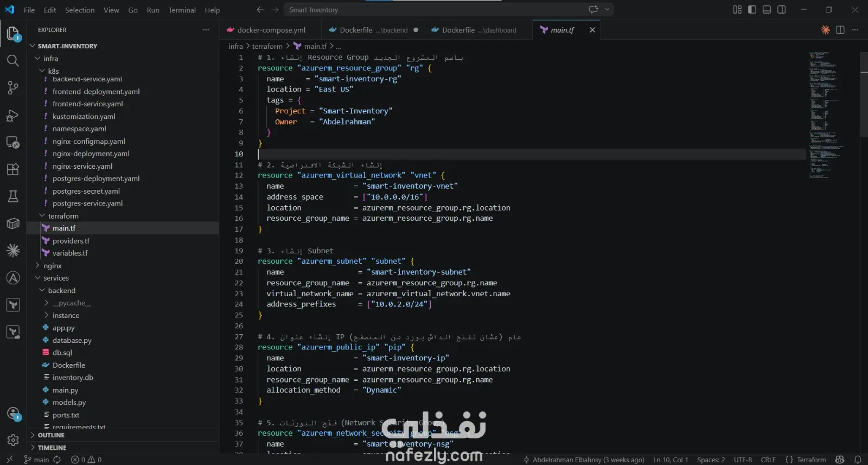Open the Containers cube icon in activity bar
This screenshot has width=868, height=465.
[13, 224]
